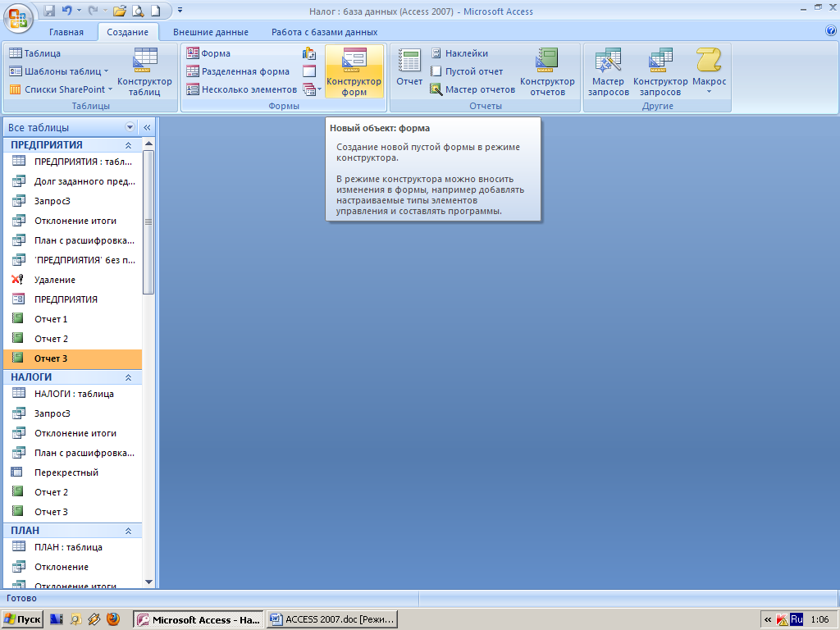The width and height of the screenshot is (840, 630).
Task: Collapse the ПРЕДПРИЯТИЯ group
Action: [128, 145]
